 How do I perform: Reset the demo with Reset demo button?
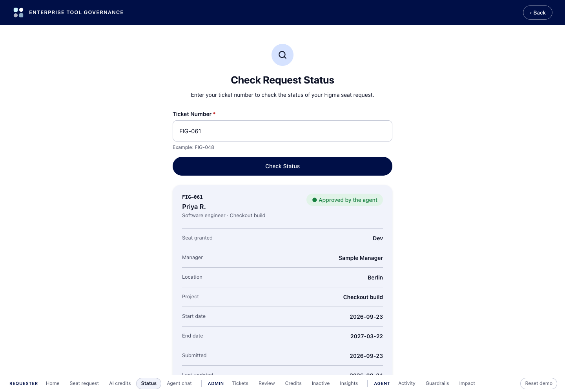pos(539,383)
